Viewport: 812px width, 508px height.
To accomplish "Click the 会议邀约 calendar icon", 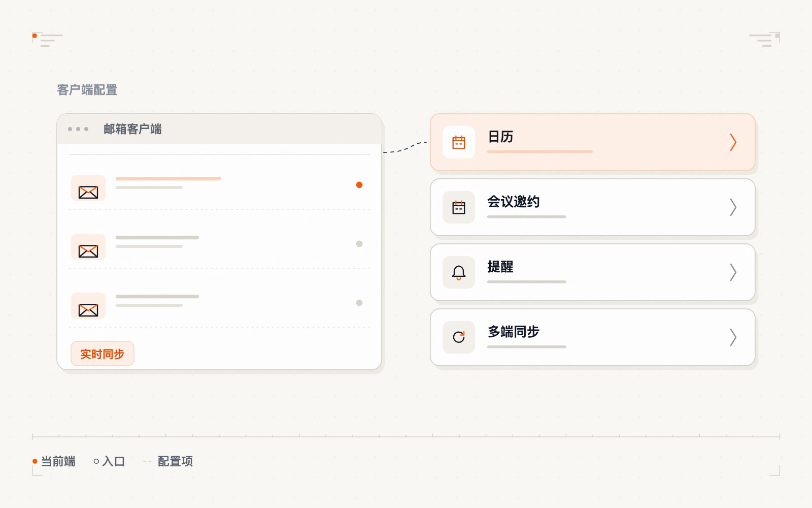I will pos(459,207).
